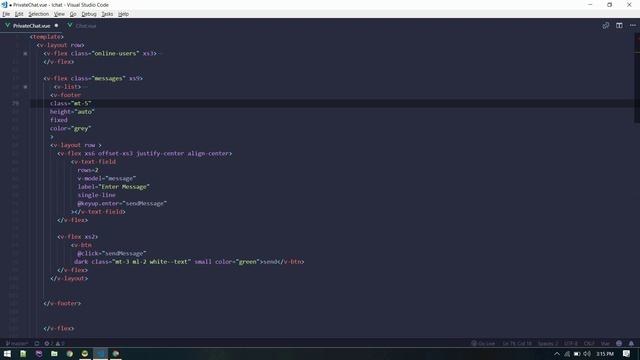The height and width of the screenshot is (360, 640).
Task: Open the Windows Start menu
Action: pyautogui.click(x=7, y=353)
